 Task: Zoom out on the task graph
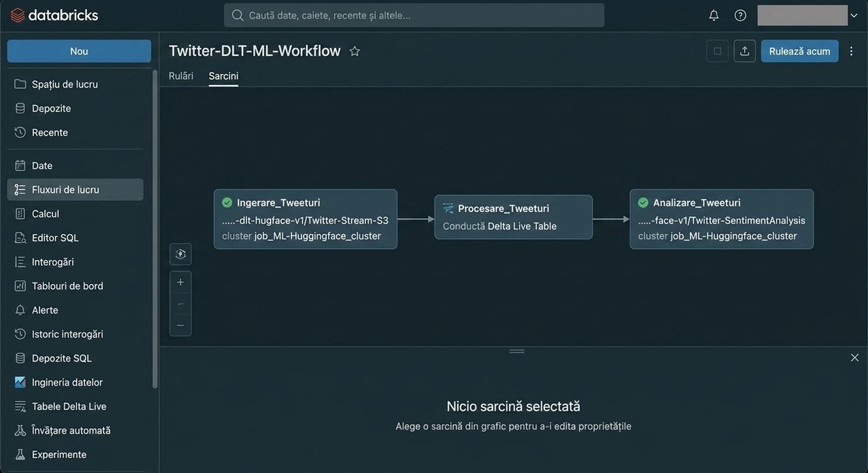(181, 325)
